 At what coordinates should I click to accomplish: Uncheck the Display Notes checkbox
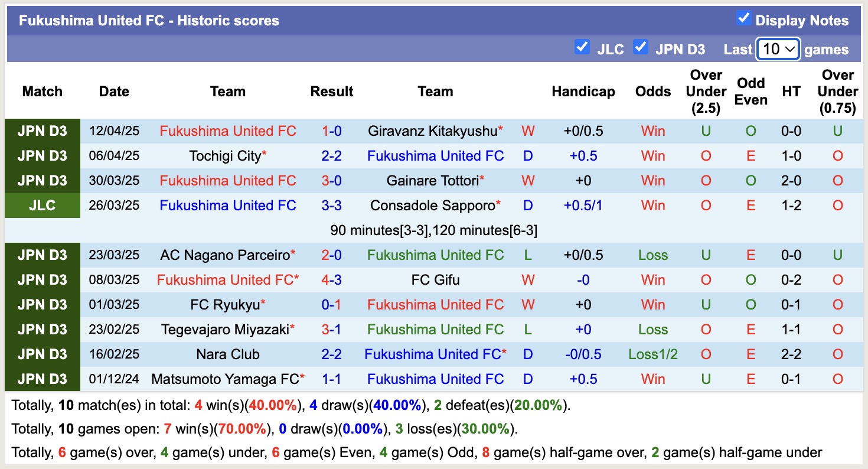pos(743,18)
